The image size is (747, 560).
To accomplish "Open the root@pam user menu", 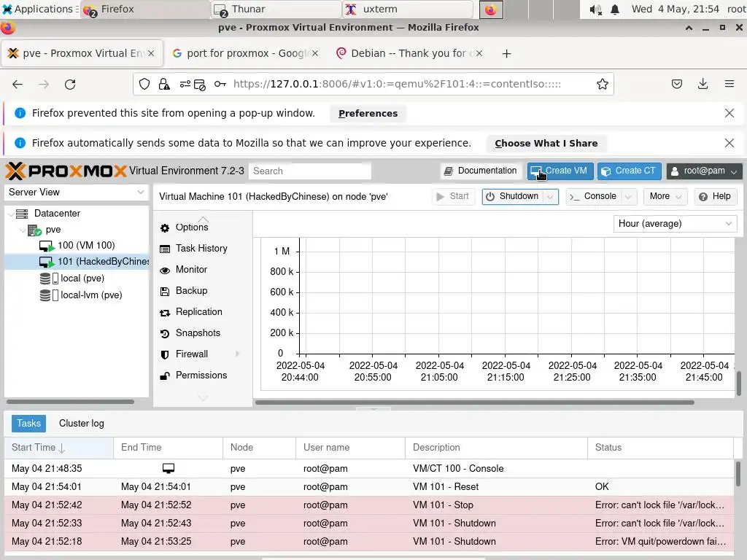I will [704, 171].
